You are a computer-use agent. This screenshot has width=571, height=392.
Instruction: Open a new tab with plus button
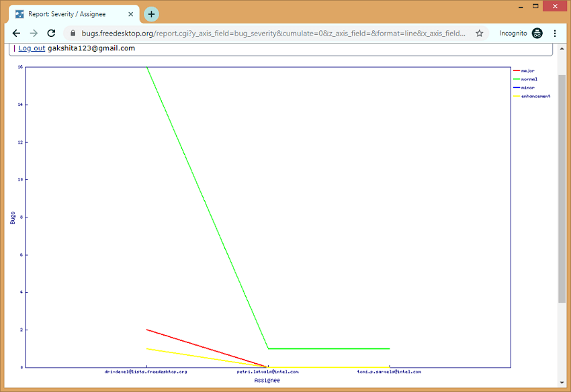tap(151, 14)
